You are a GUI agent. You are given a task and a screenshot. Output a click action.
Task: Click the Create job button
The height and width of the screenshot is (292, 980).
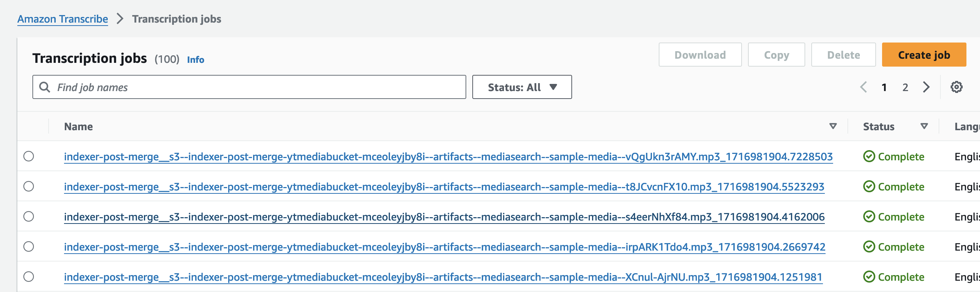coord(924,55)
